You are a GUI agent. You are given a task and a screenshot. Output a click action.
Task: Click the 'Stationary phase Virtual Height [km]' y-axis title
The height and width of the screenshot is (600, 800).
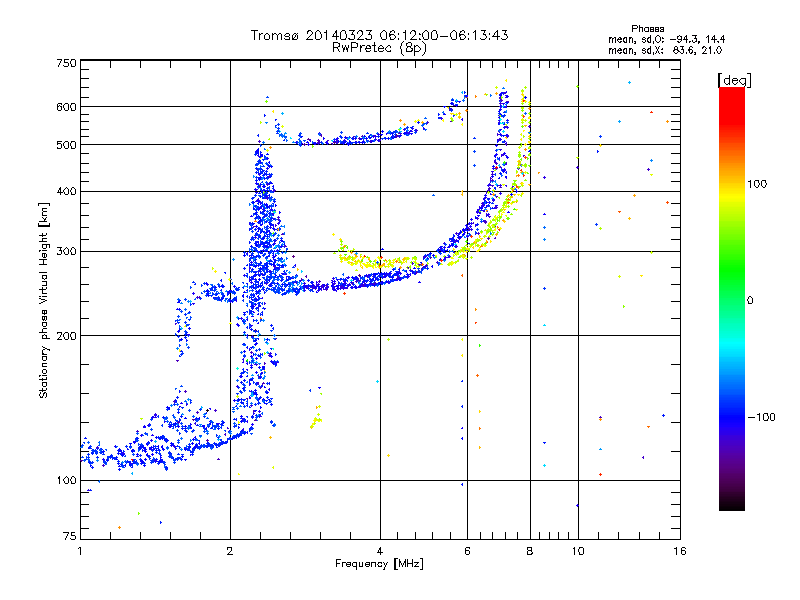tap(43, 300)
